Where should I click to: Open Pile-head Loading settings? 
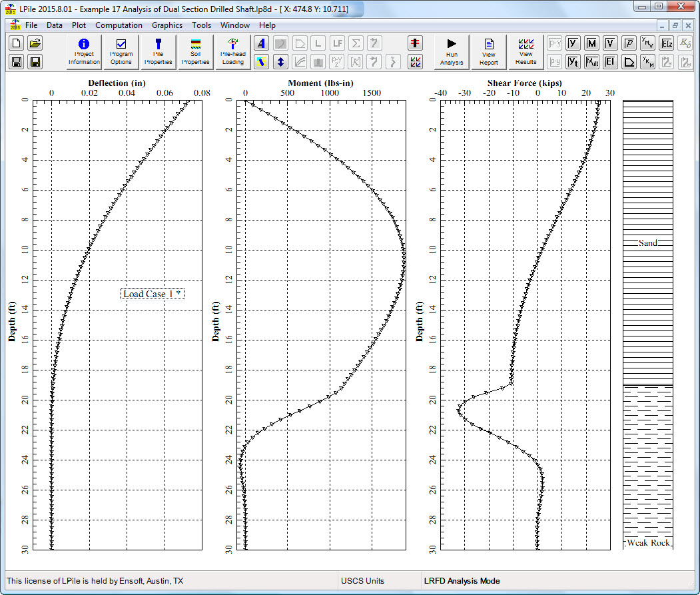coord(233,52)
